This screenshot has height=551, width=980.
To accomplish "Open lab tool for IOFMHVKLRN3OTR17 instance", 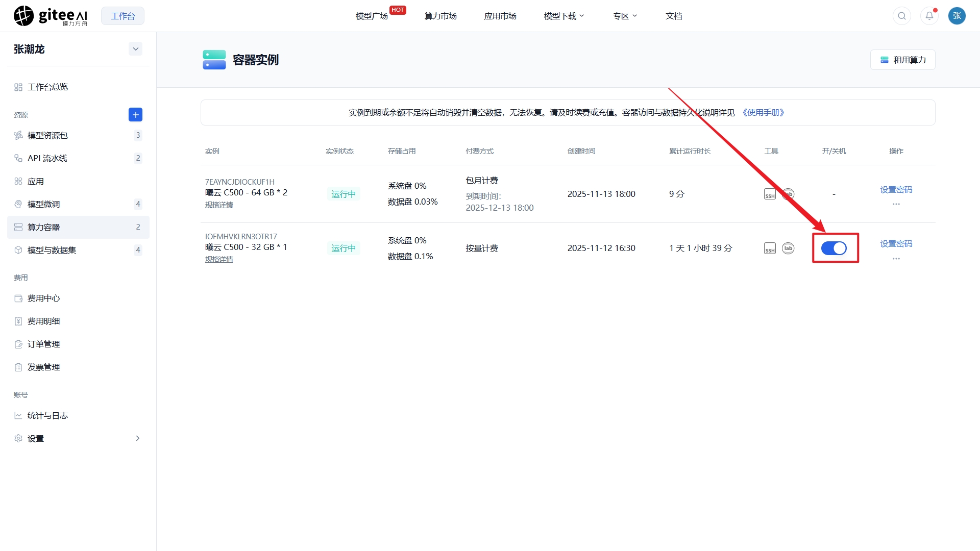I will click(x=788, y=248).
